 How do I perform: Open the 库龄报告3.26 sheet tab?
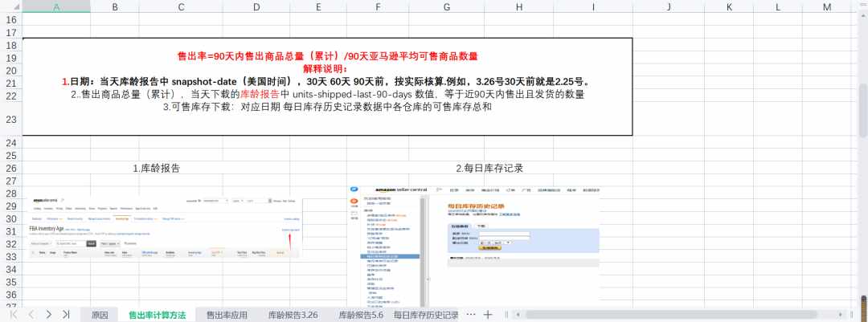click(x=293, y=315)
